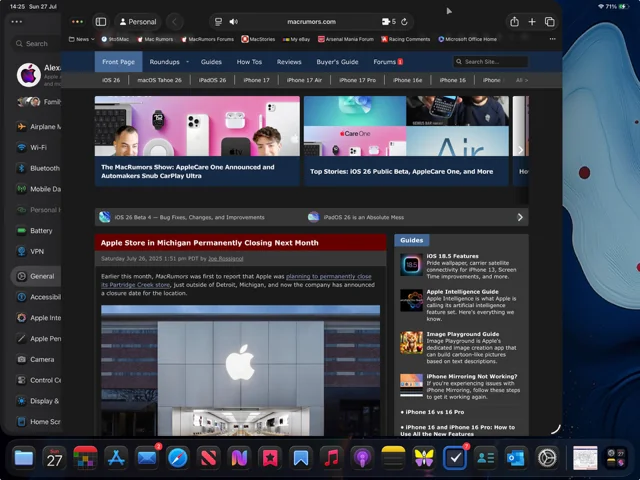This screenshot has height=480, width=640.
Task: Open Battery in the Settings sidebar
Action: [38, 231]
